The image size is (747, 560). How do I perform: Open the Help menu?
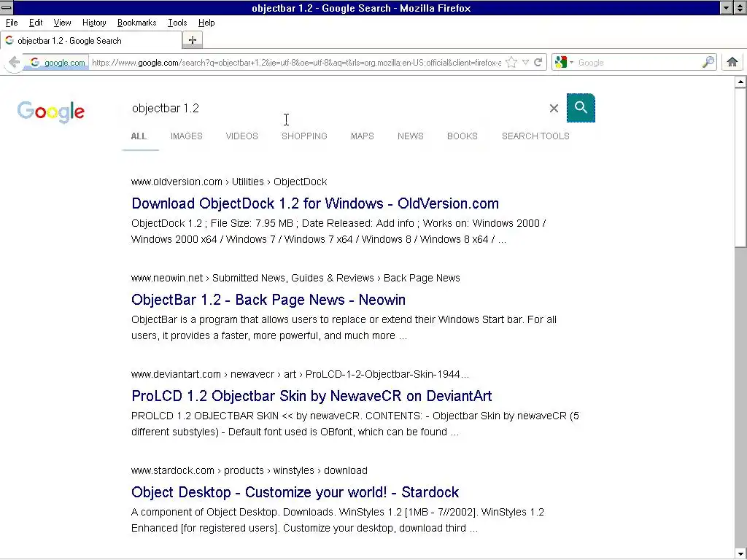point(206,23)
